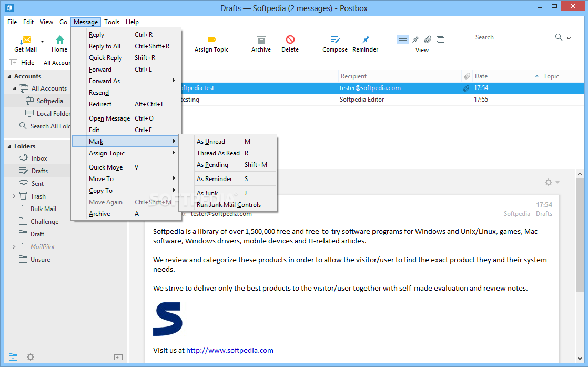Open message actions gear dropdown
588x367 pixels.
click(552, 182)
